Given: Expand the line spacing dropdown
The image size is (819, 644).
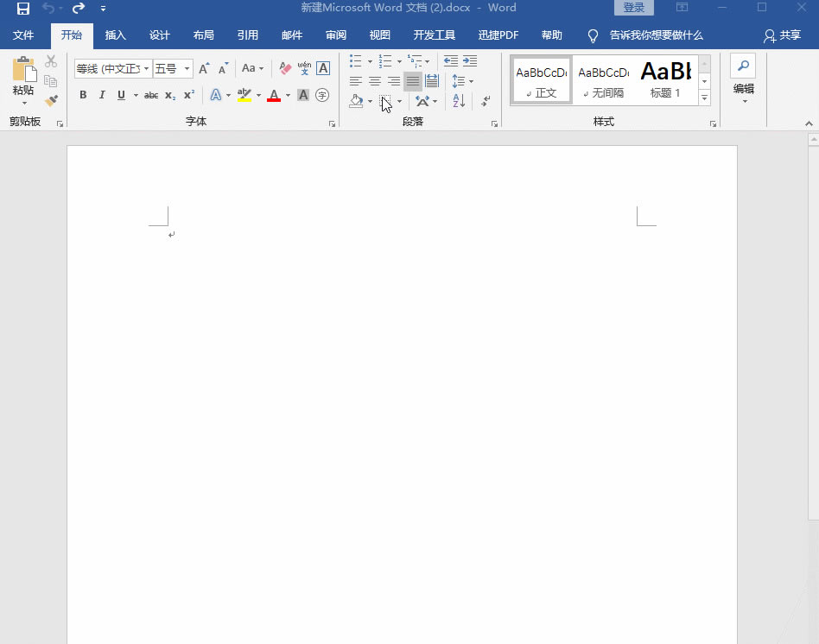Looking at the screenshot, I should (x=470, y=81).
